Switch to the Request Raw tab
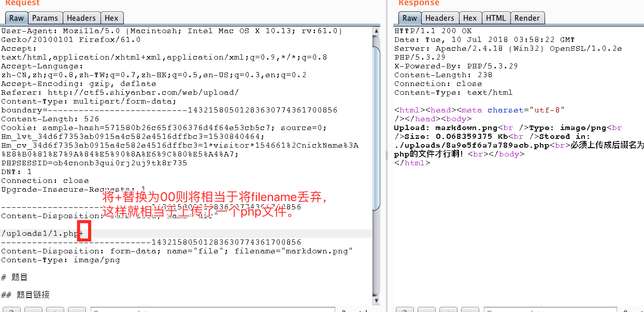Image resolution: width=644 pixels, height=312 pixels. point(17,18)
